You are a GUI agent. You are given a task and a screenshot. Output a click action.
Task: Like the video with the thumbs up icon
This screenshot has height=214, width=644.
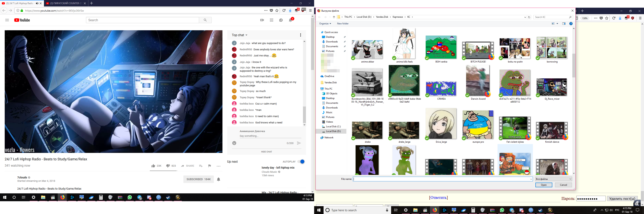click(153, 166)
